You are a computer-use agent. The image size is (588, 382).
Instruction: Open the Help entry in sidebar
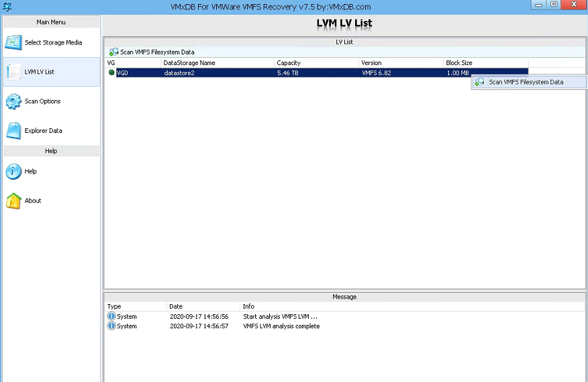click(x=52, y=171)
